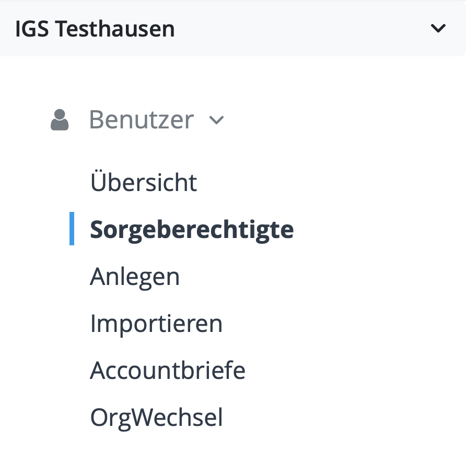Click the down arrow in the school selector
Screen dimensions: 466x476
438,29
